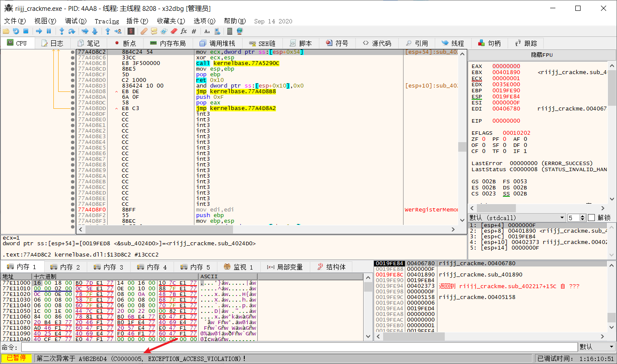The height and width of the screenshot is (364, 617).
Task: Click the Run till return icon
Action: click(108, 31)
